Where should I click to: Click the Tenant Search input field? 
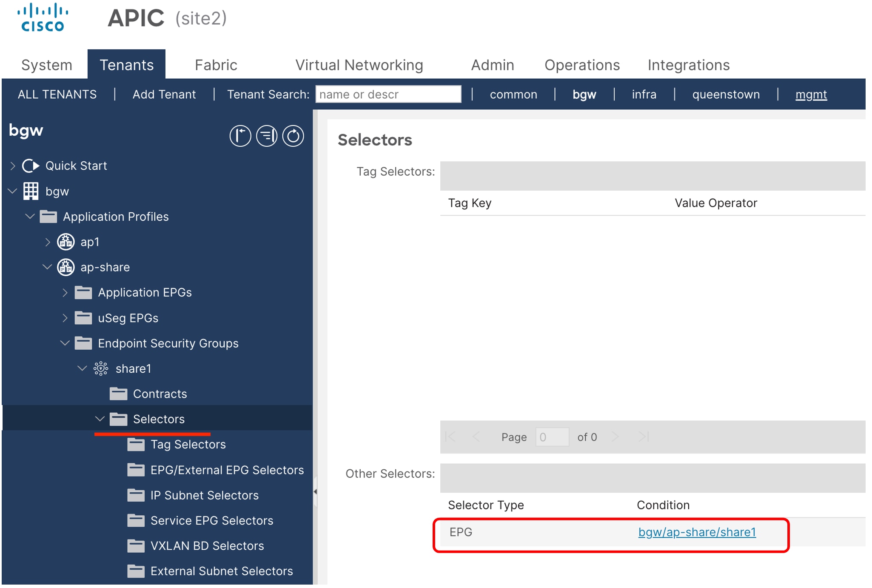tap(388, 94)
